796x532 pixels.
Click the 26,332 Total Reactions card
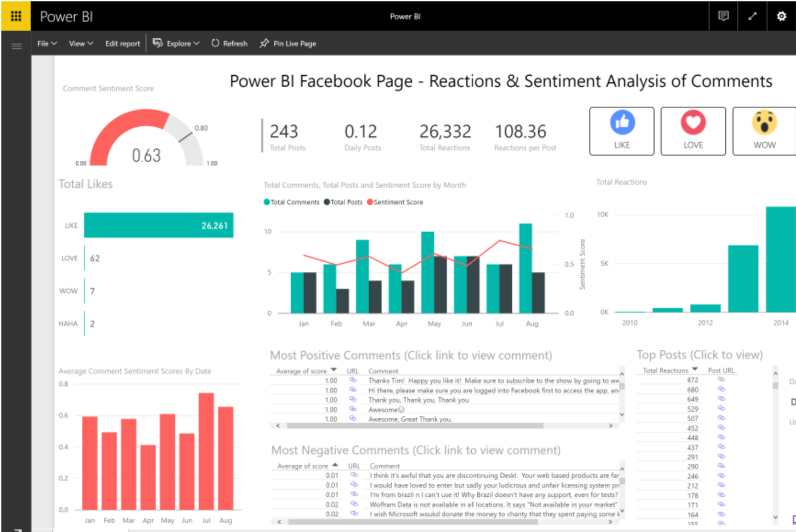coord(445,137)
